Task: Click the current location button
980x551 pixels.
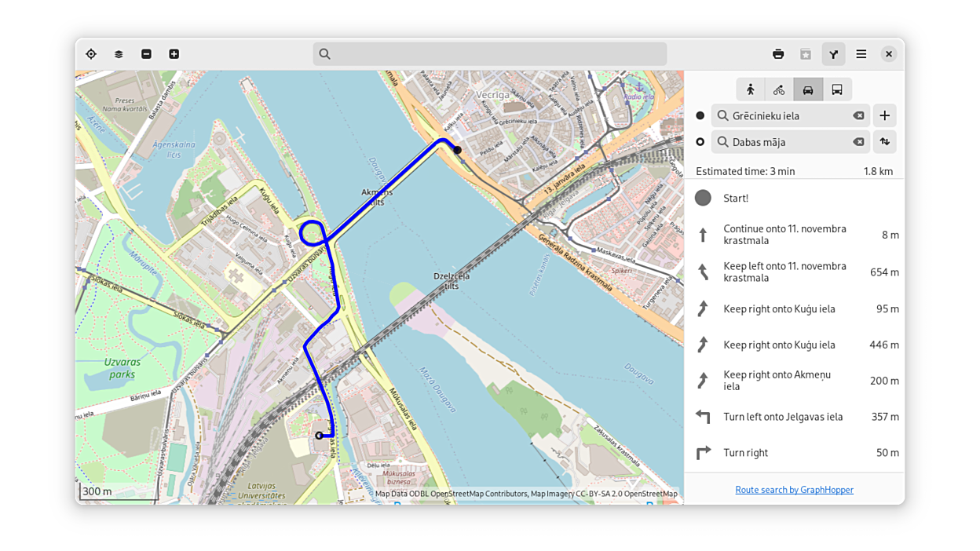Action: coord(91,54)
